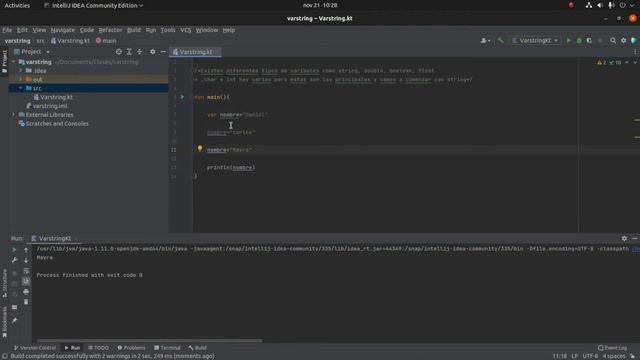Minimize the Run tool window

[x=635, y=238]
